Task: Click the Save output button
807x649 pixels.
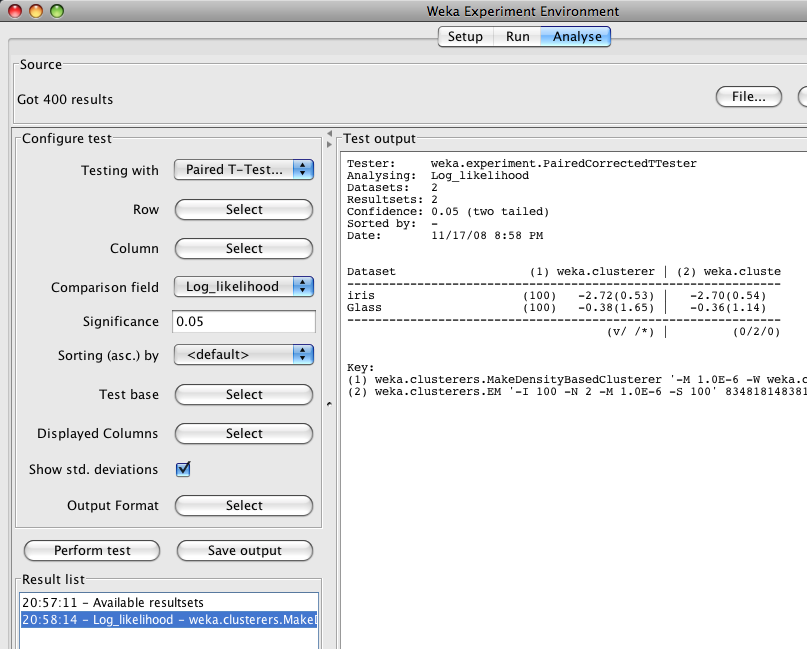Action: 244,551
